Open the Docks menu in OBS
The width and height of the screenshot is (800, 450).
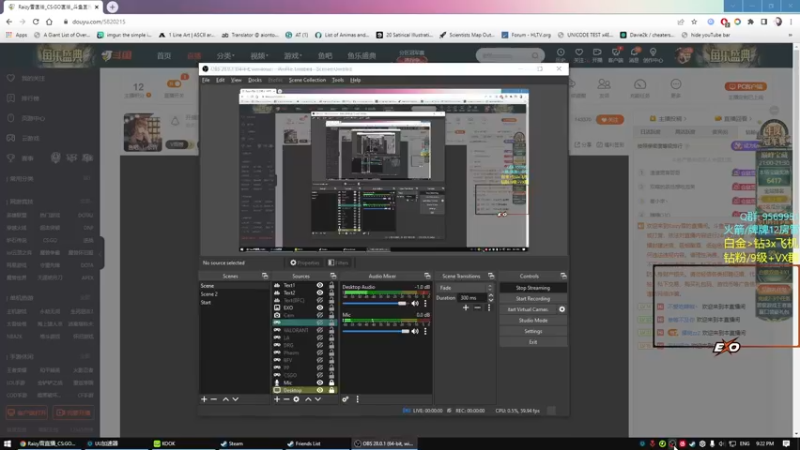click(255, 80)
